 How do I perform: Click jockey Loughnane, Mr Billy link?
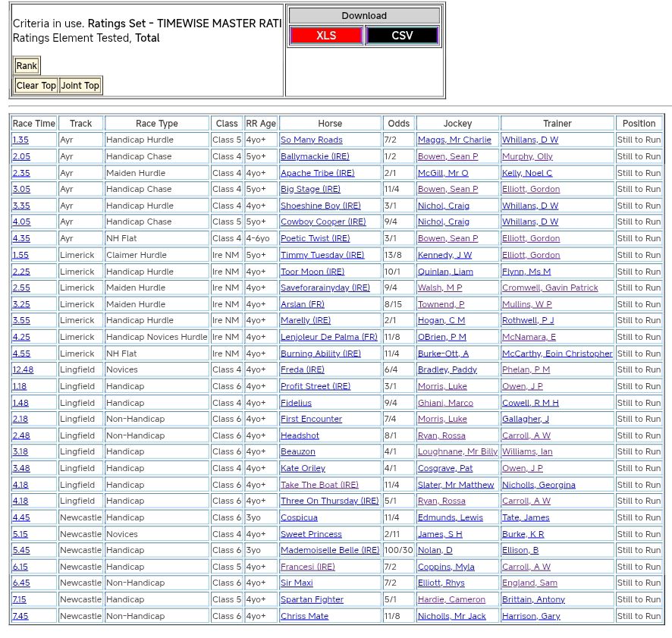tap(457, 452)
